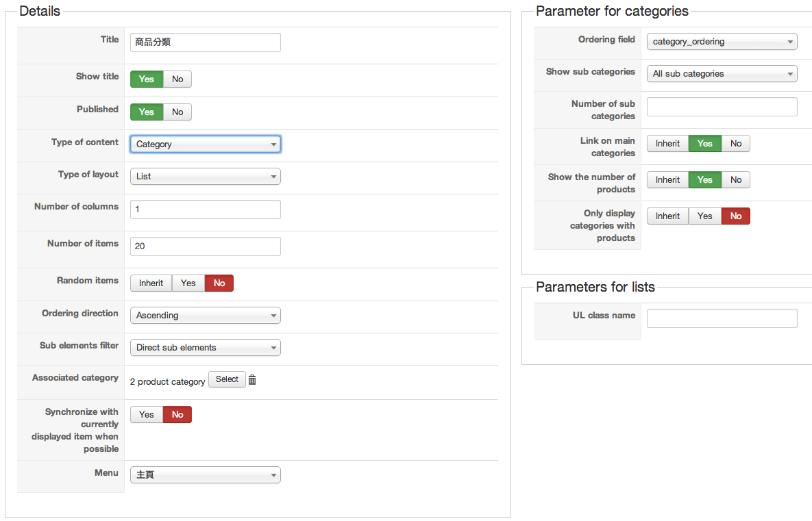This screenshot has width=812, height=521.
Task: Open the Menu dropdown
Action: click(x=206, y=475)
